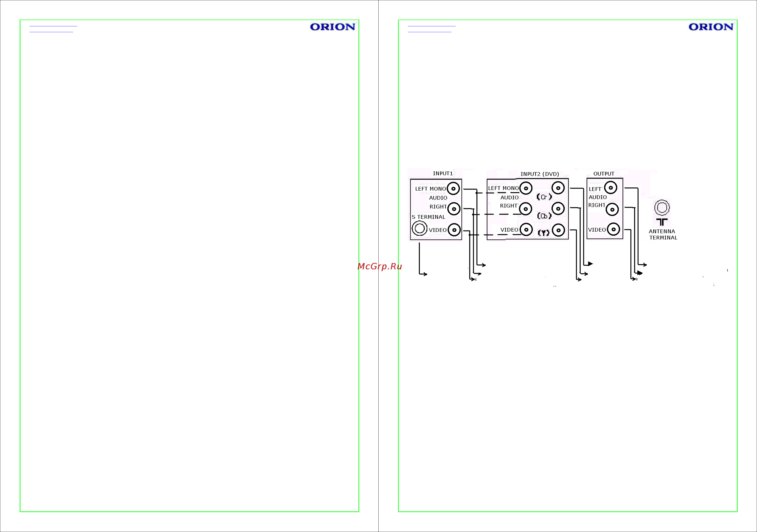Click the 'ANTENNA TERMINAL' label
The height and width of the screenshot is (532, 757).
(x=663, y=234)
